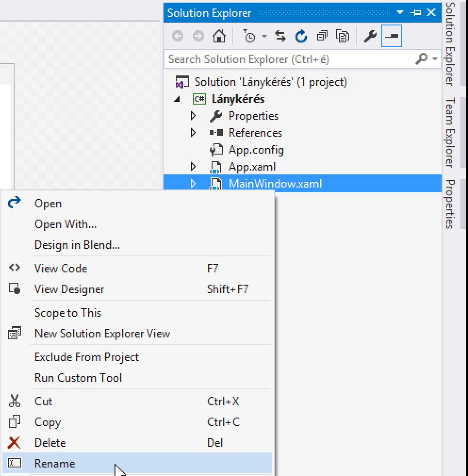
Task: Choose Open from the context menu
Action: (137, 204)
